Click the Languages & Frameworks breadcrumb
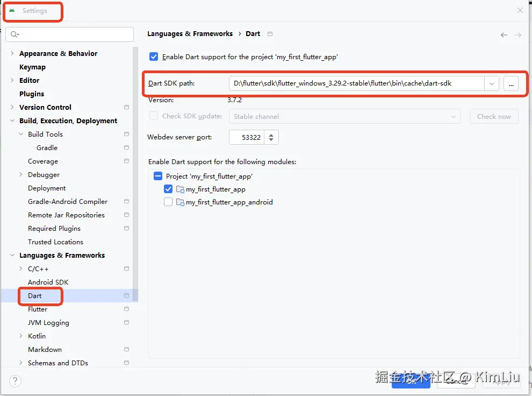Screen dimensions: 532x396 click(x=190, y=33)
